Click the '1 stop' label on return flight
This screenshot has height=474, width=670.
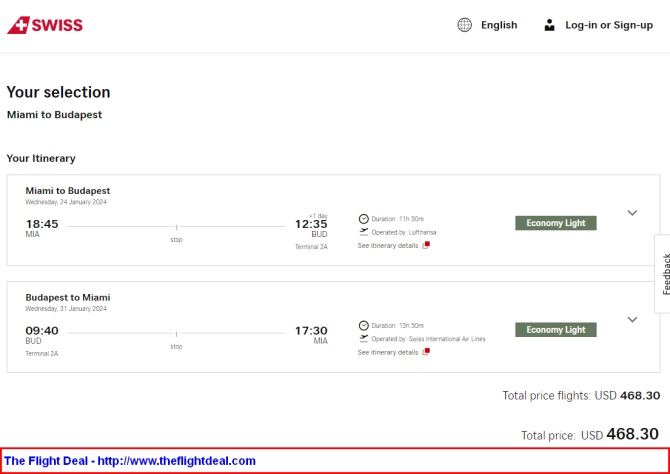(176, 341)
